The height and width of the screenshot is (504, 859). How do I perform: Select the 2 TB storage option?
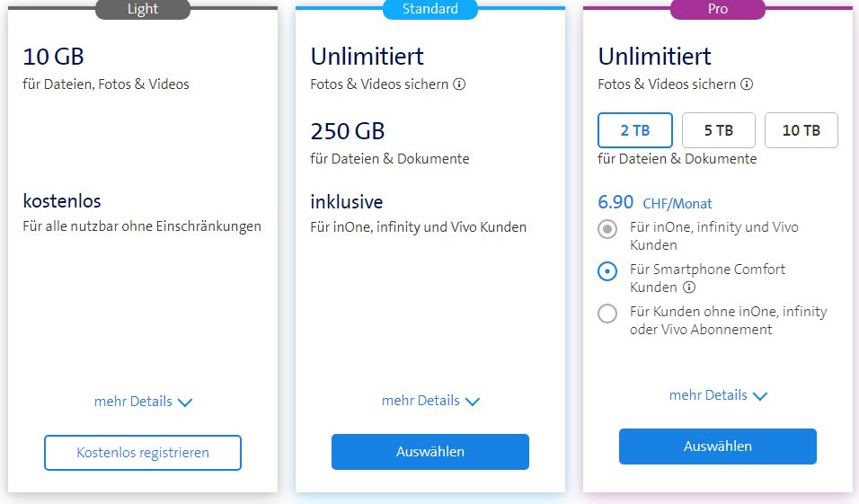pos(634,130)
